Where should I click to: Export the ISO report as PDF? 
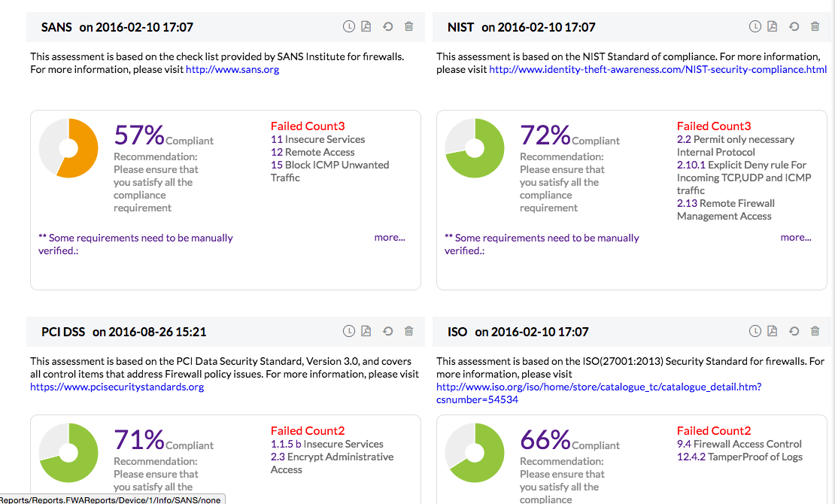[x=772, y=330]
